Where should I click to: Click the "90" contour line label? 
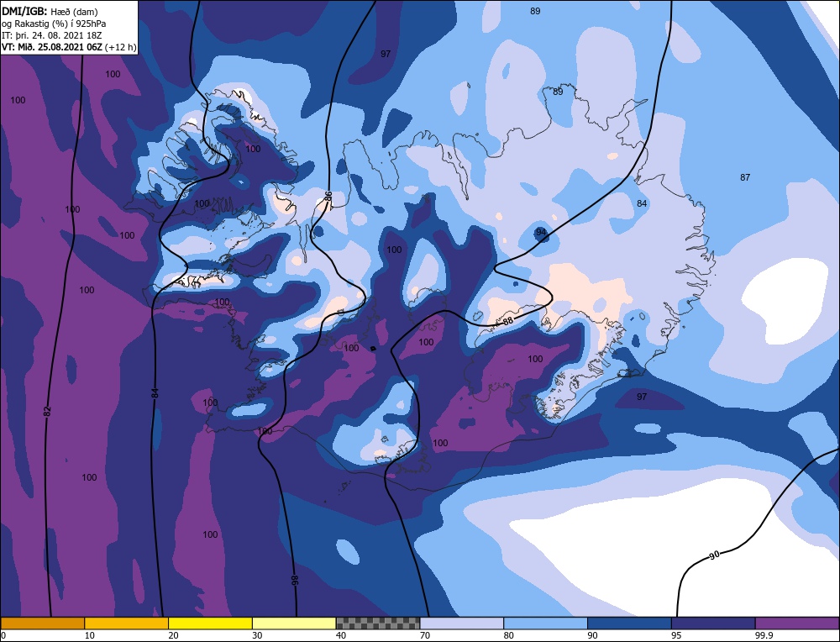point(714,555)
